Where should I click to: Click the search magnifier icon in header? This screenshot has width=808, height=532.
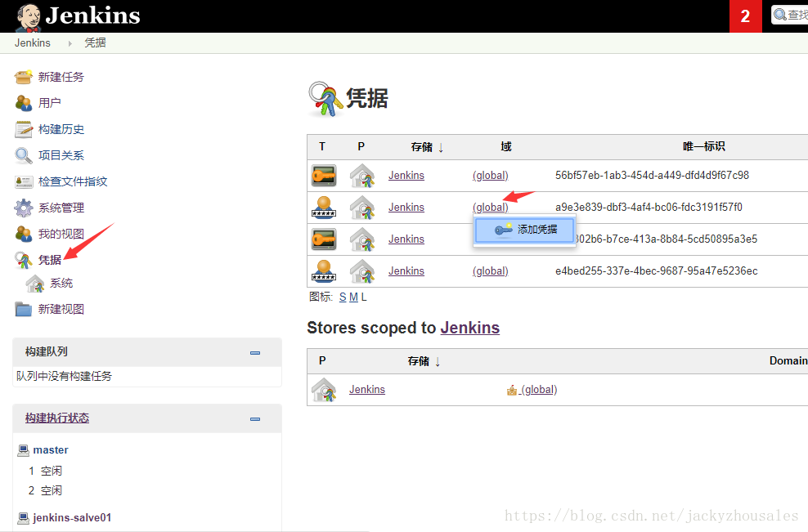tap(780, 15)
